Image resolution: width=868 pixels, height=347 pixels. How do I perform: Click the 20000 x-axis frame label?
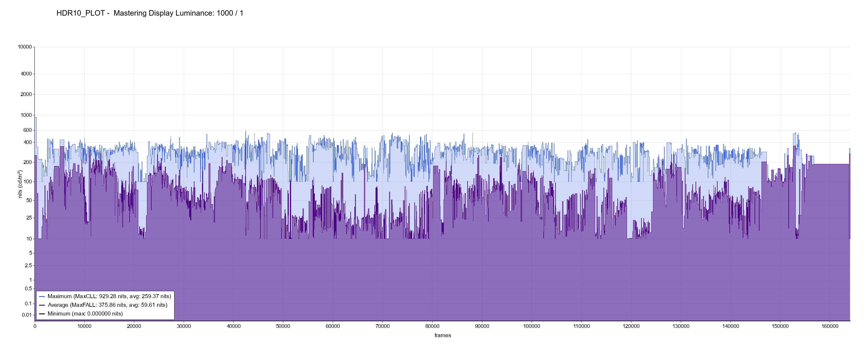134,326
